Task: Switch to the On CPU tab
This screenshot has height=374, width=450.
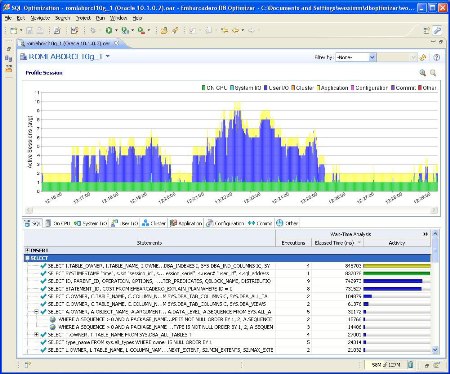Action: coord(58,223)
